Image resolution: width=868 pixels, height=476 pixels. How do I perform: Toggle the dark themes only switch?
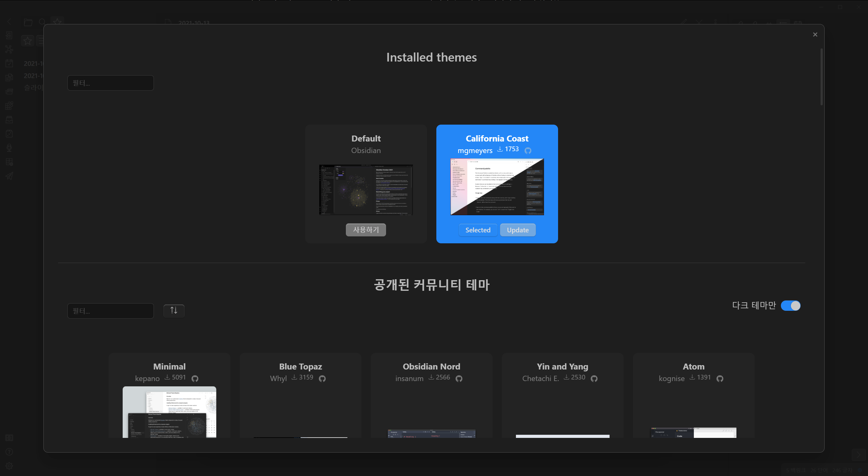(x=790, y=305)
